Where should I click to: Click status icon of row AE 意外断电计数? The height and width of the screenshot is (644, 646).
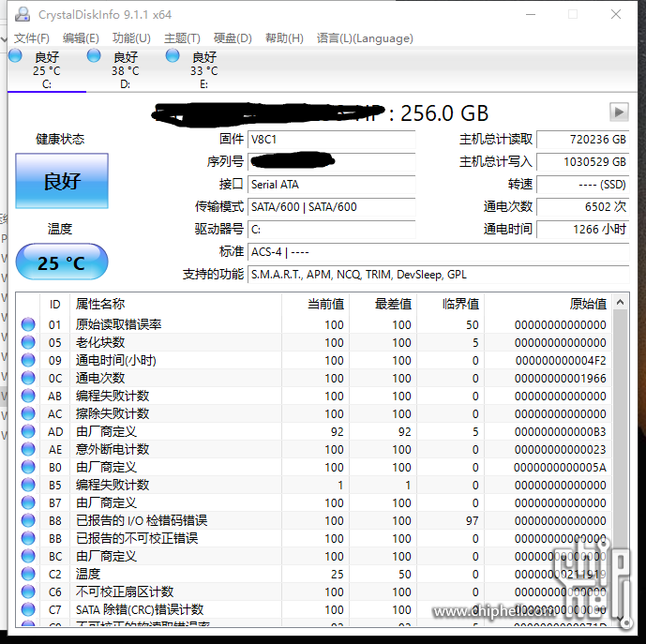point(28,449)
